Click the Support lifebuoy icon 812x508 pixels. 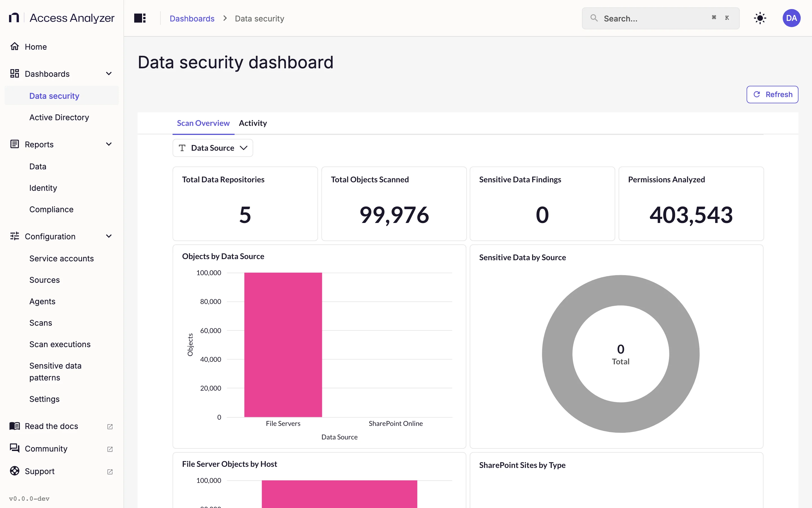pos(14,471)
